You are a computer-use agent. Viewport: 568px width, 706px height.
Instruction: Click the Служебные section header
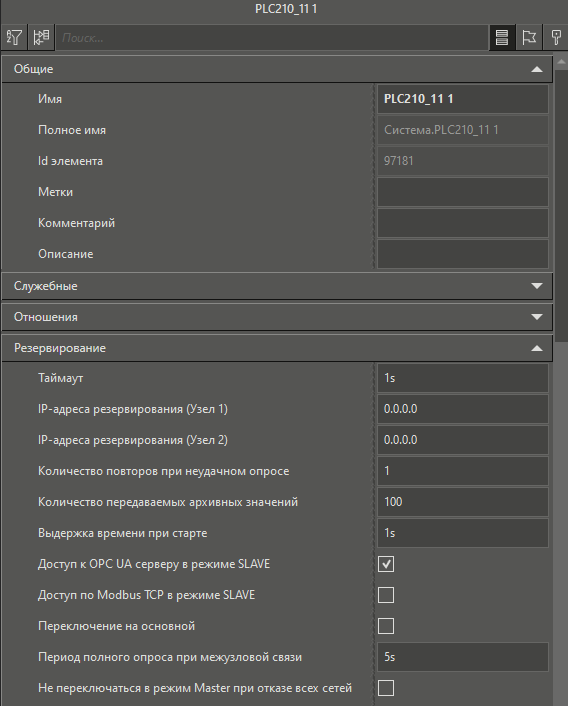[277, 286]
